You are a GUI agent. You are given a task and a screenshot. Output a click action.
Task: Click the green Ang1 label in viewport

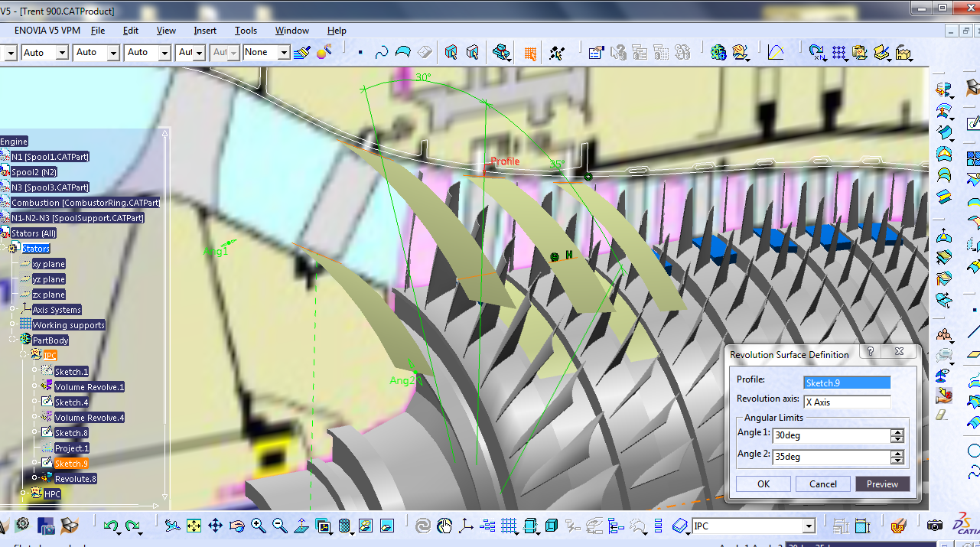[x=215, y=251]
